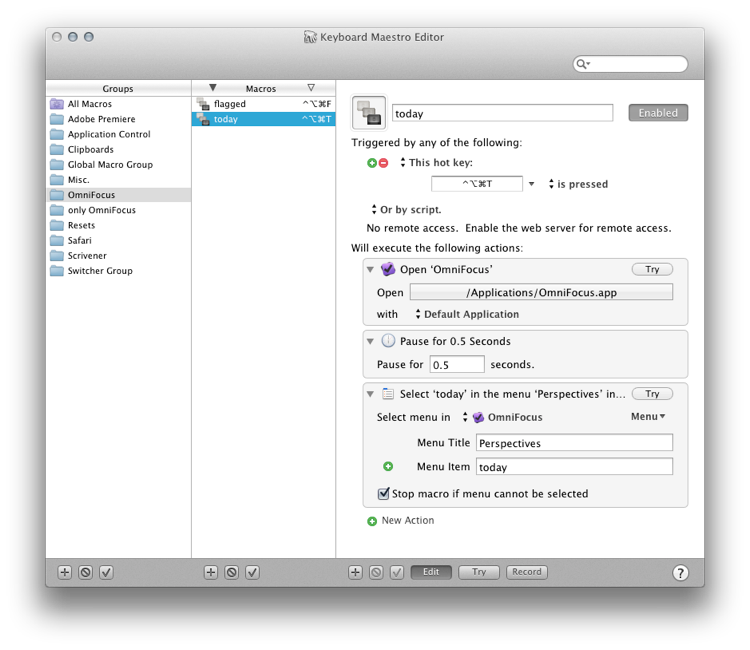The width and height of the screenshot is (750, 650).
Task: Collapse the Select 'today' menu action
Action: click(x=370, y=394)
